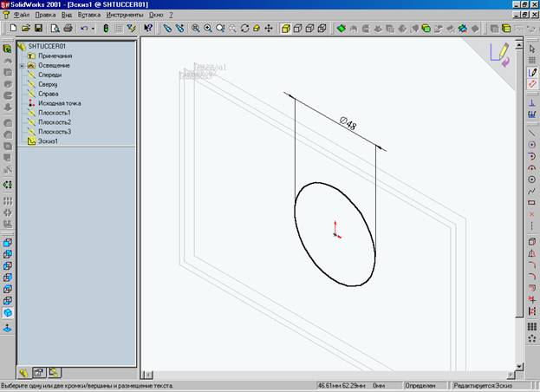Open the Вставка menu
This screenshot has height=392, width=540.
click(x=88, y=16)
